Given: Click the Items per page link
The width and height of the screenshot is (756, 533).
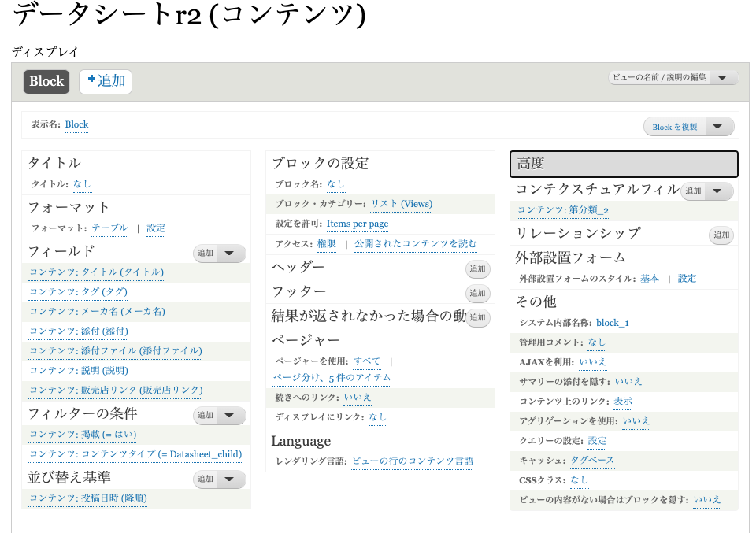Looking at the screenshot, I should coord(358,224).
